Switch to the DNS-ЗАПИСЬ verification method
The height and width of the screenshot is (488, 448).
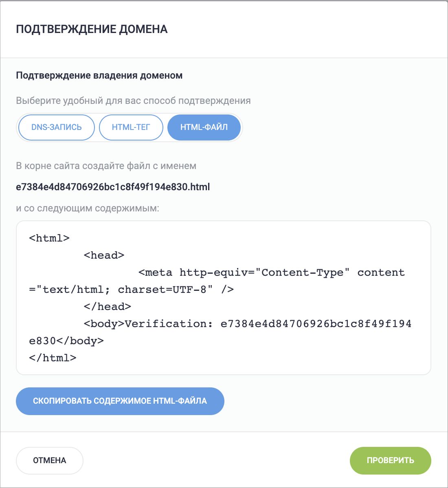(56, 127)
